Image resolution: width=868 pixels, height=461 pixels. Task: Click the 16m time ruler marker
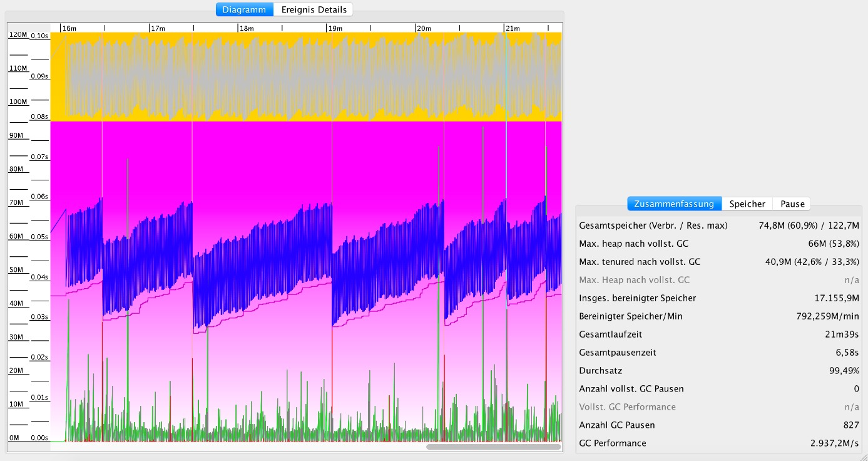[69, 28]
